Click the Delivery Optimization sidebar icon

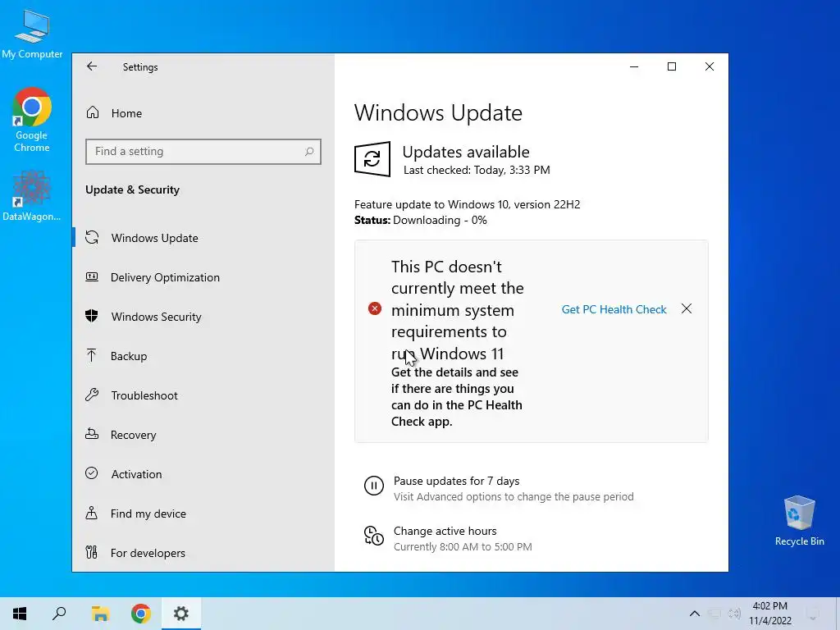click(92, 277)
